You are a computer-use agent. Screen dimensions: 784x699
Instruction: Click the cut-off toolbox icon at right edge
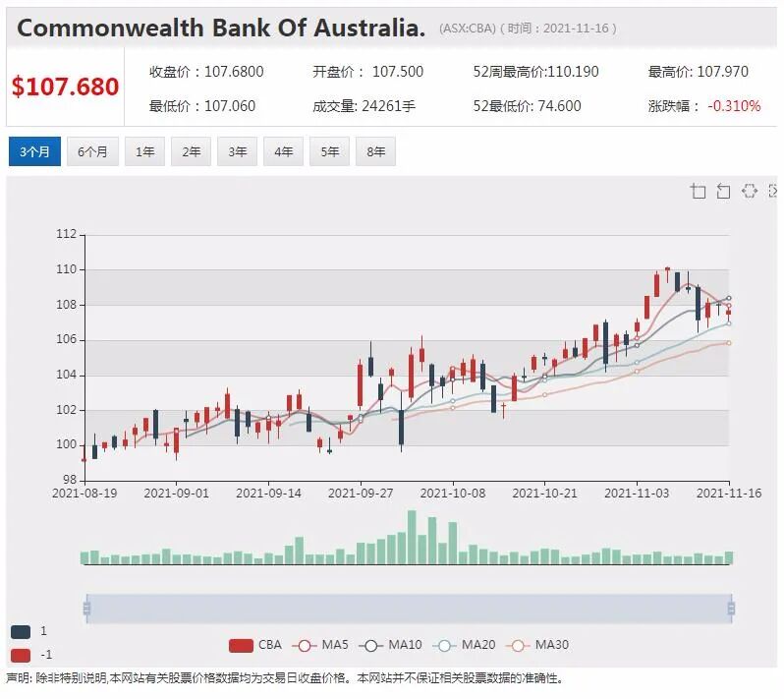pos(773,191)
